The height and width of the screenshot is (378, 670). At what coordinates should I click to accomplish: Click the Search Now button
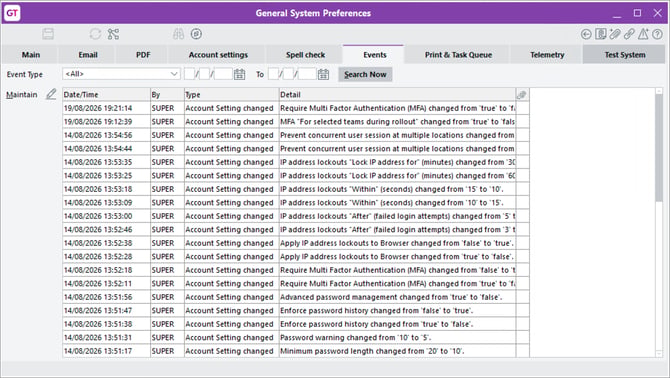tap(365, 74)
